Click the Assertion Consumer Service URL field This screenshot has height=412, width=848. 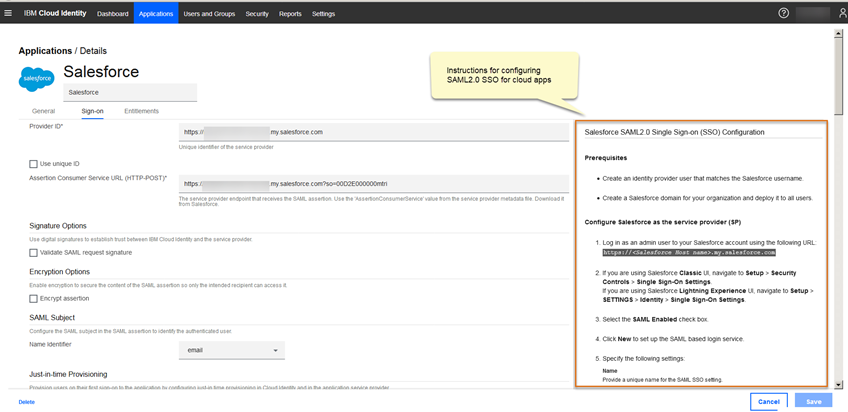(374, 184)
